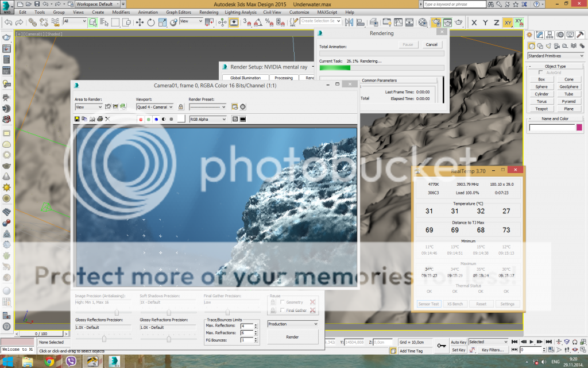
Task: Open the Area to Render dropdown
Action: pyautogui.click(x=88, y=107)
